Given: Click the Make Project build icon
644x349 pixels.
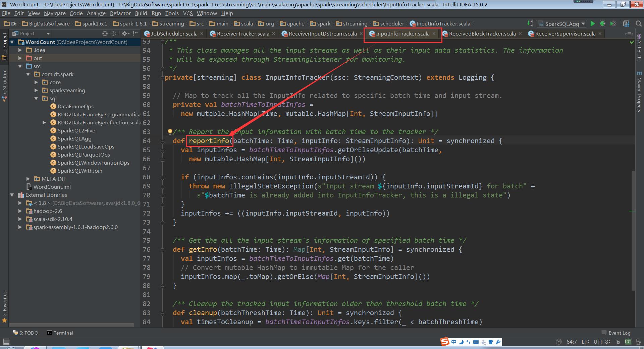Looking at the screenshot, I should [x=530, y=23].
